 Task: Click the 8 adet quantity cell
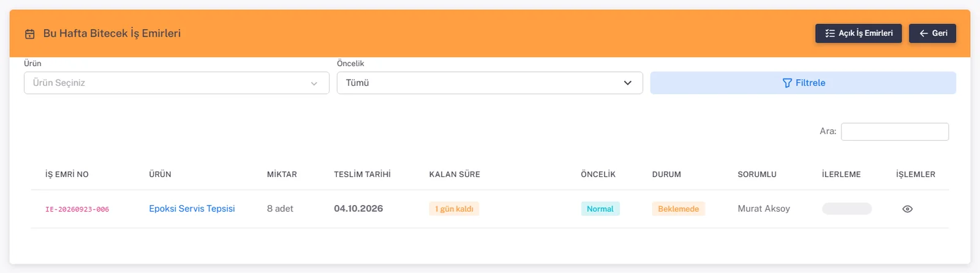[280, 209]
